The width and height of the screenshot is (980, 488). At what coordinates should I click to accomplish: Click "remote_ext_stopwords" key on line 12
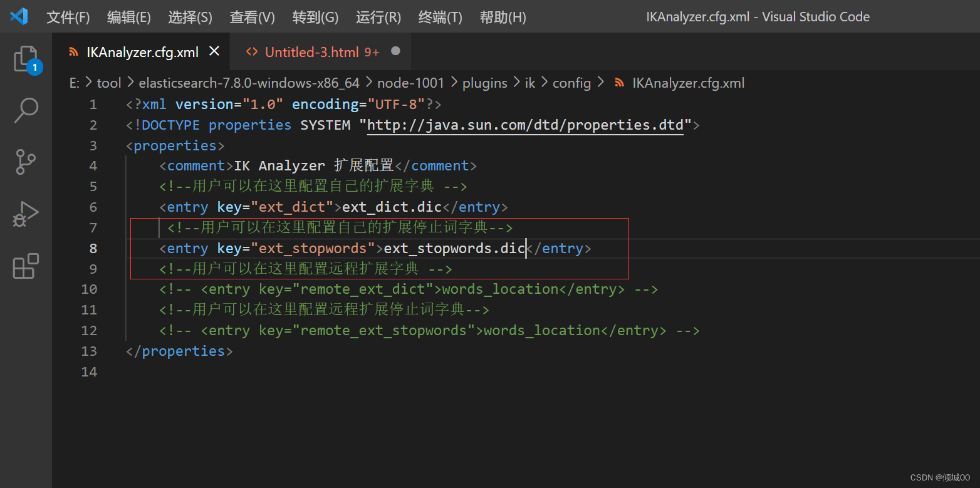point(383,331)
